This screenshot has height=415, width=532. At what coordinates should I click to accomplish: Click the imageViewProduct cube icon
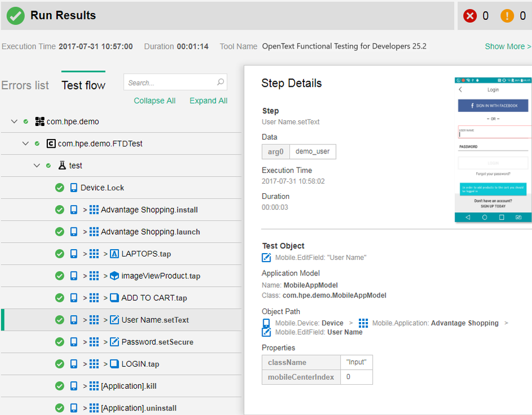[x=114, y=276]
